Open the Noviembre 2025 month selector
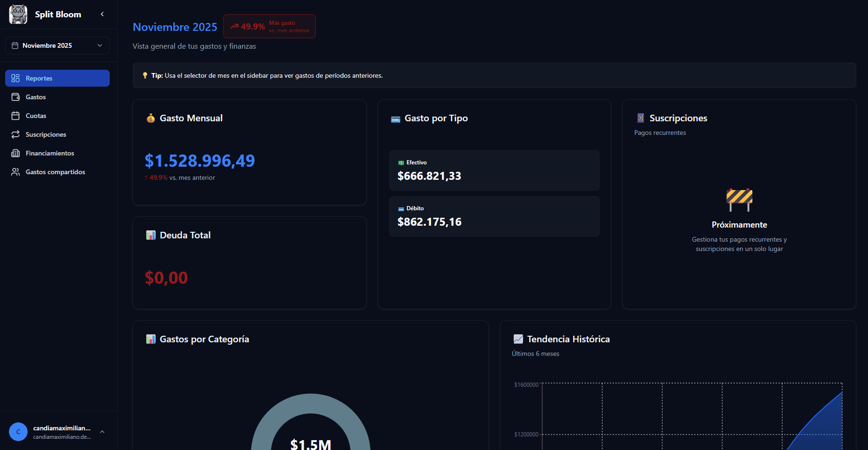The image size is (868, 450). pyautogui.click(x=57, y=45)
